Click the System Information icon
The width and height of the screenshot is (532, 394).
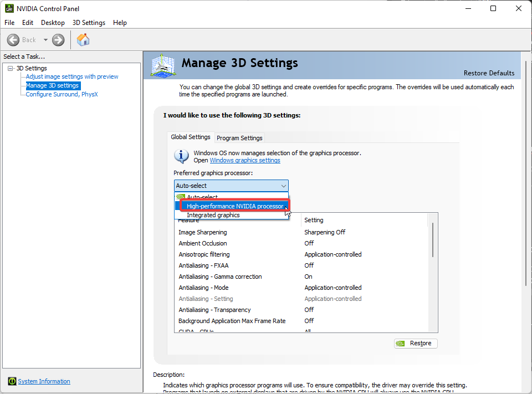(12, 381)
